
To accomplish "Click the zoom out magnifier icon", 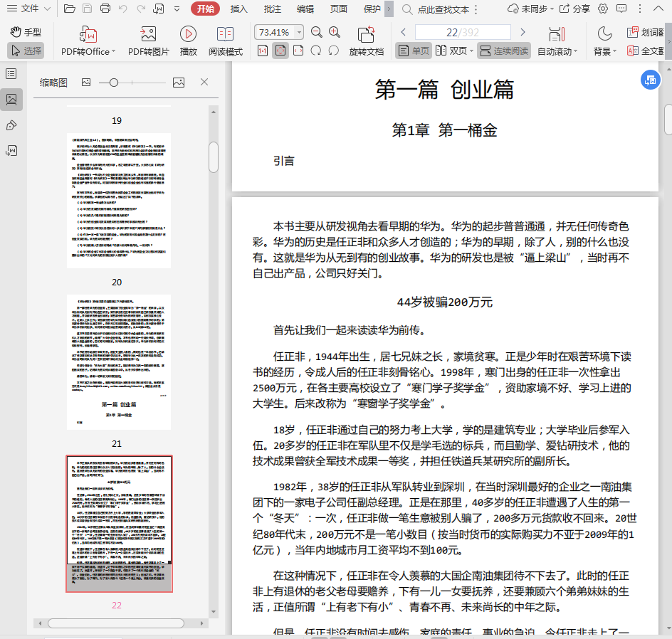I will [316, 32].
